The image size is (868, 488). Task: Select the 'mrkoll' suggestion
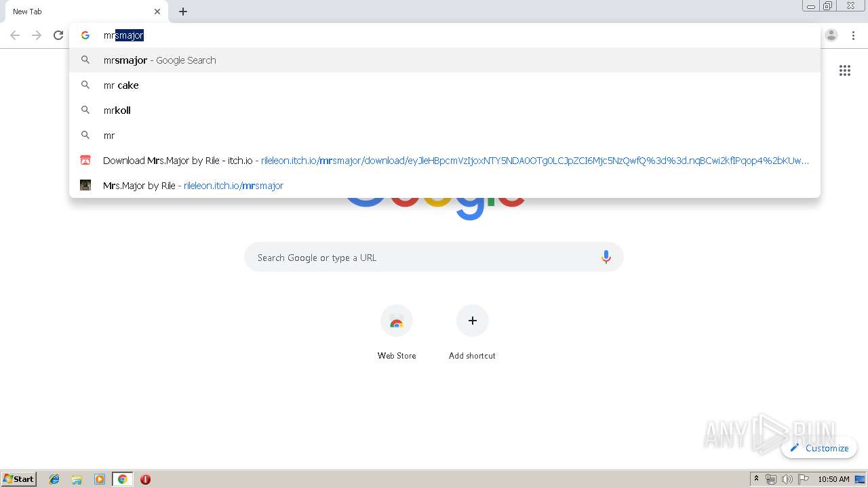(445, 110)
